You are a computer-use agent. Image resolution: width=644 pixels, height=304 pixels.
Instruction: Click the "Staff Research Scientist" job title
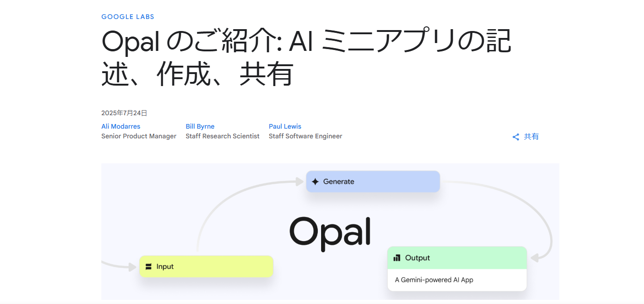click(x=223, y=136)
